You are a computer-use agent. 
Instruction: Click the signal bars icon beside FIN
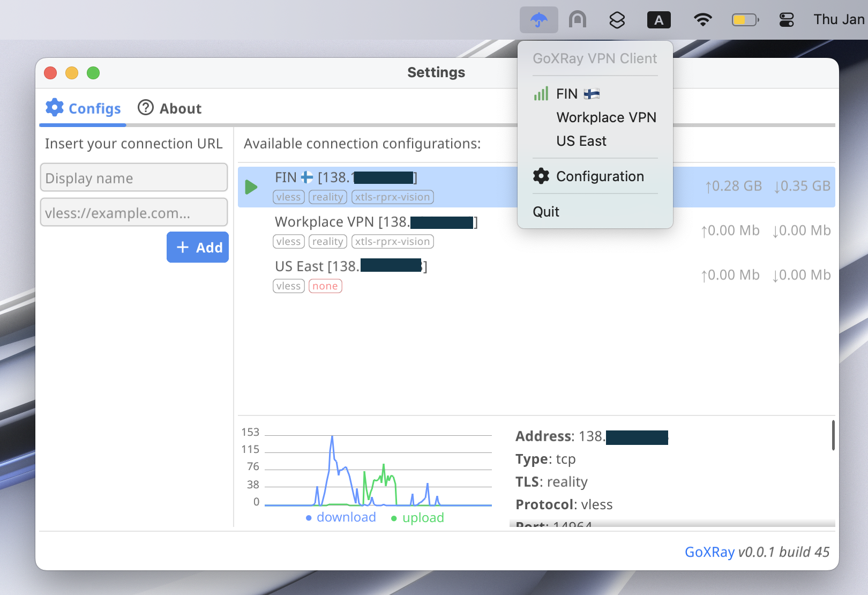coord(541,94)
